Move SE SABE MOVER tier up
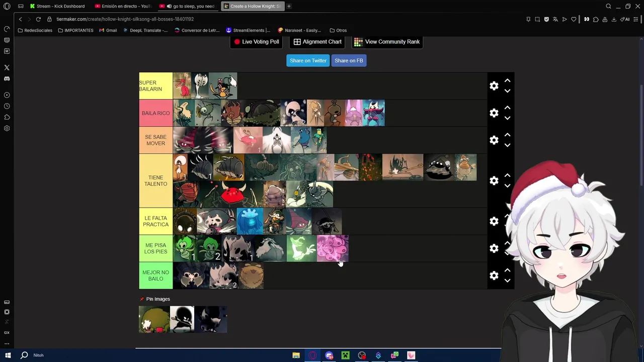644x362 pixels. point(507,135)
